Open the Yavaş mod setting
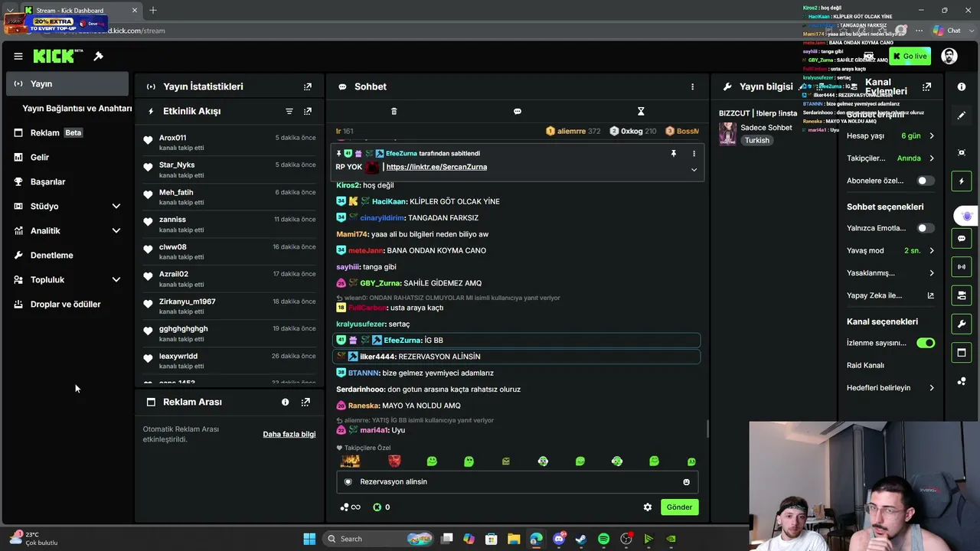This screenshot has width=980, height=551. click(x=890, y=250)
